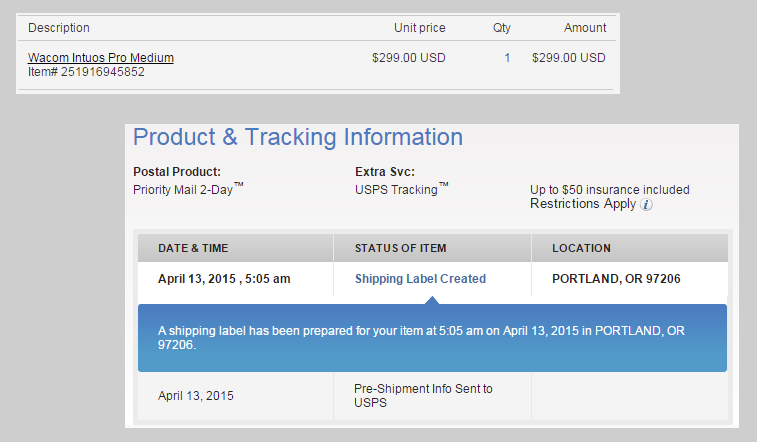
Task: Select the Restrictions Apply text
Action: point(583,204)
